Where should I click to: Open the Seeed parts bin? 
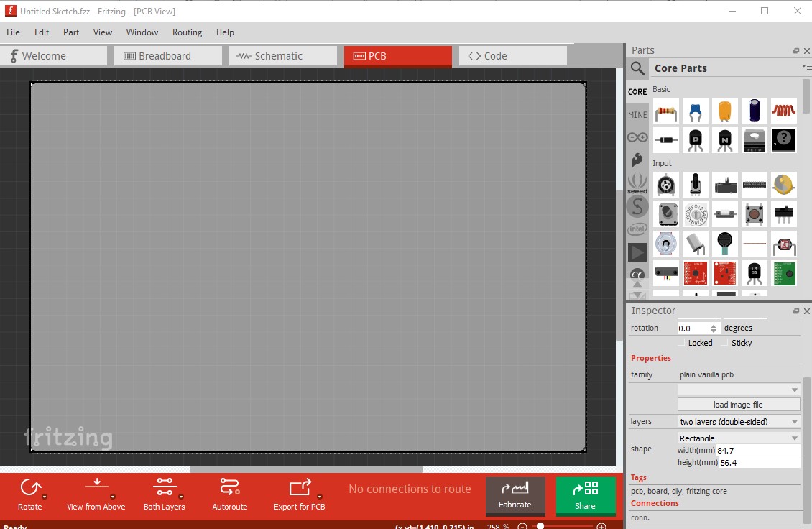coord(637,183)
